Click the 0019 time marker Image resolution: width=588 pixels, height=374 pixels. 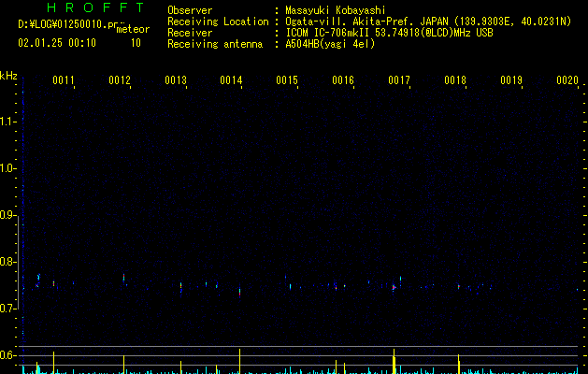point(511,80)
